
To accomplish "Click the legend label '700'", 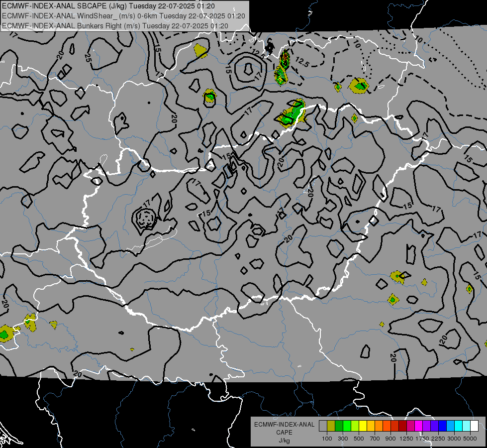I will (x=375, y=439).
